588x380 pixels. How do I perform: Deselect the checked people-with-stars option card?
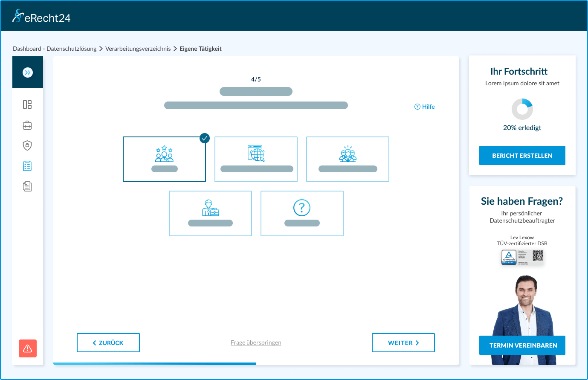(x=164, y=159)
